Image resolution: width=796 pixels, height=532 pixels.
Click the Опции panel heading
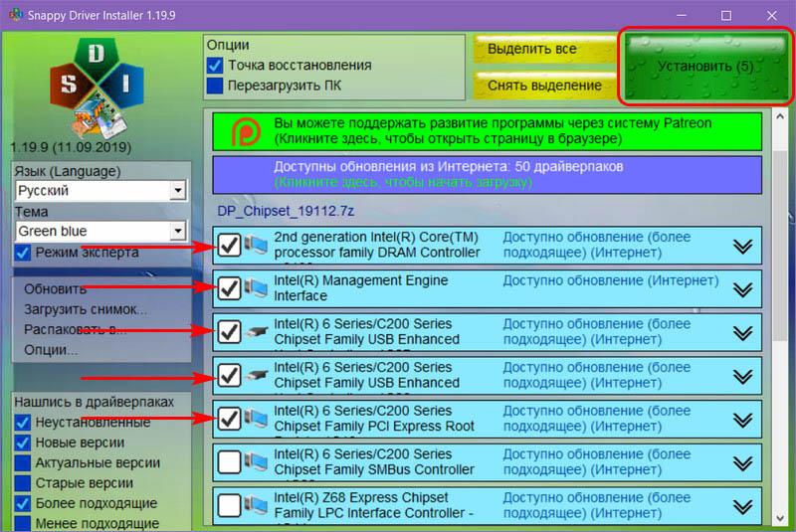tap(228, 45)
